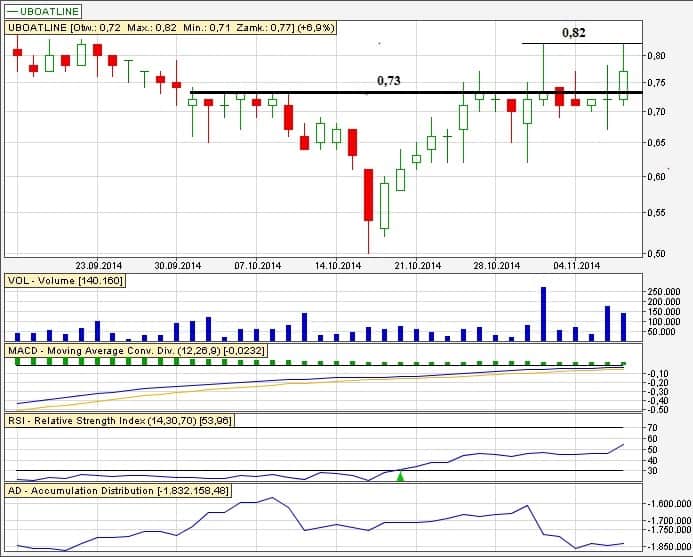Click the 0,82 price level annotation
Image resolution: width=693 pixels, height=557 pixels.
click(x=574, y=32)
